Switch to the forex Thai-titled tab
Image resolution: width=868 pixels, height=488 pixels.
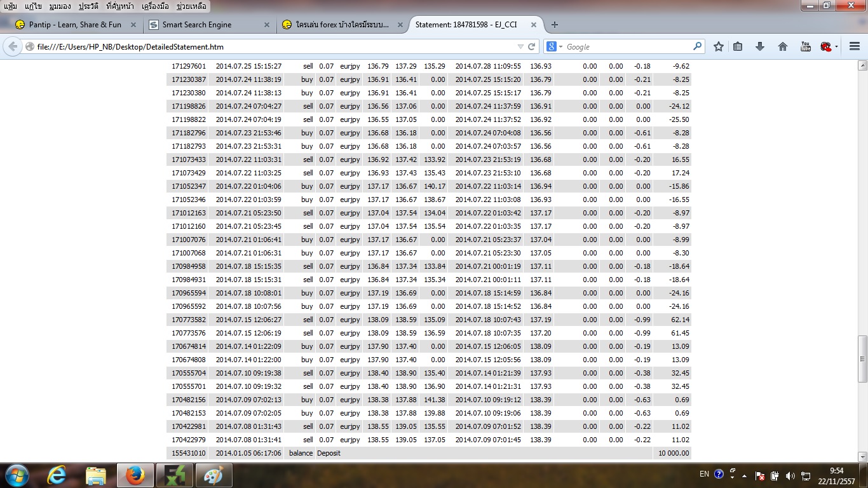click(x=343, y=25)
